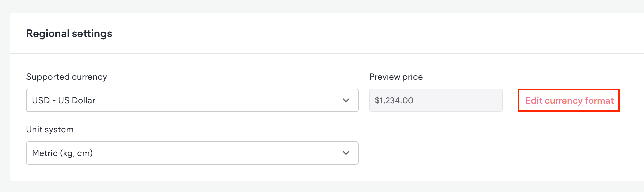The width and height of the screenshot is (644, 192).
Task: Click the dollar sign in the preview price
Action: tap(377, 100)
